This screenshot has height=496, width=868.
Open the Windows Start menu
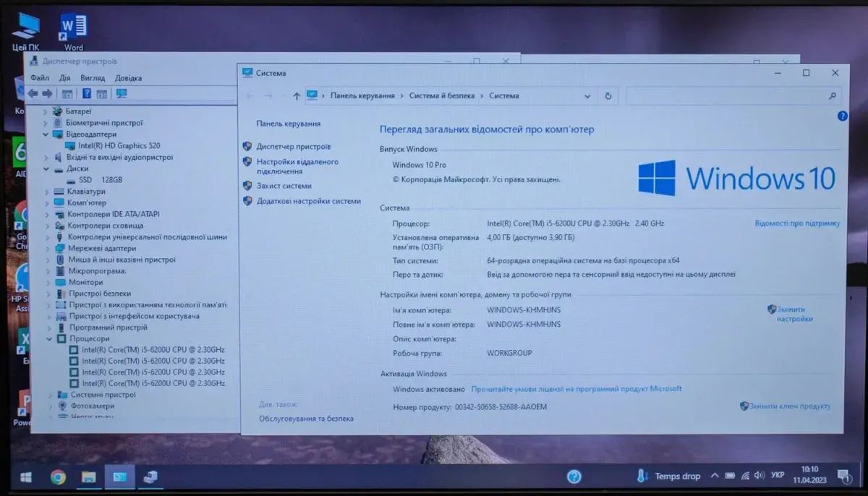tap(26, 476)
